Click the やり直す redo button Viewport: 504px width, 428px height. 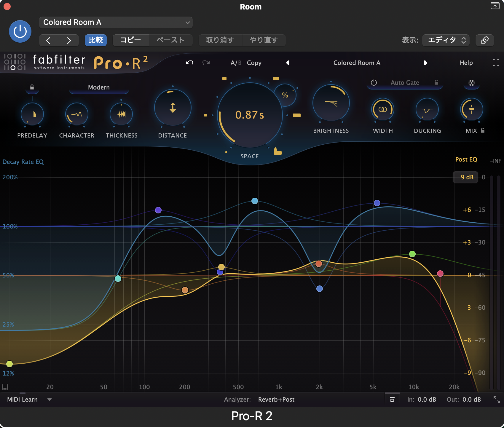click(x=264, y=40)
